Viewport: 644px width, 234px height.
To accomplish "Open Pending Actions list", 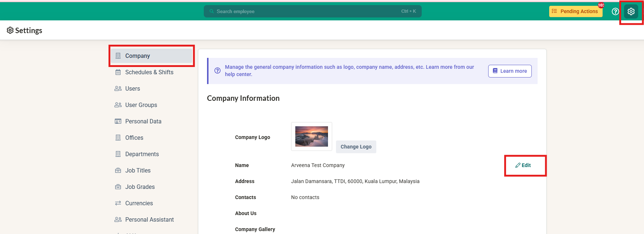I will [576, 11].
